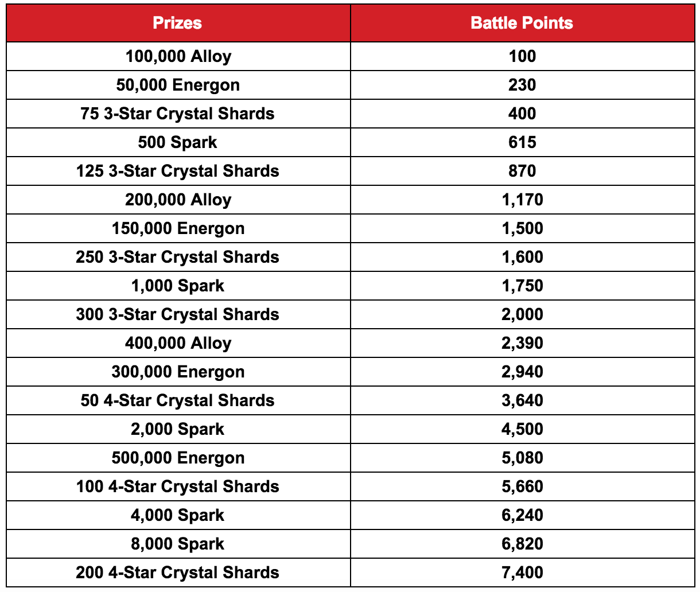Viewport: 700px width, 592px height.
Task: Click the 1,000 Spark prize cell
Action: pyautogui.click(x=178, y=286)
